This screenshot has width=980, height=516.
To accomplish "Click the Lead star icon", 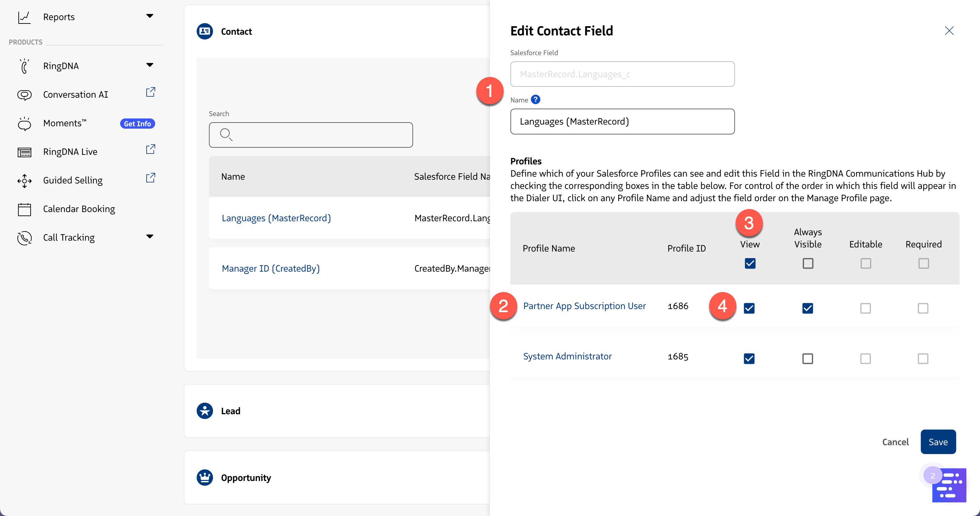I will [205, 411].
